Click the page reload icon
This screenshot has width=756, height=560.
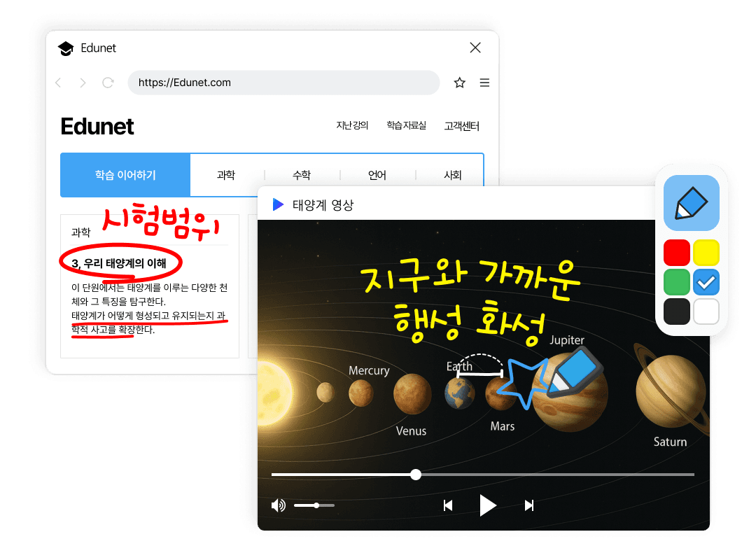(x=108, y=83)
